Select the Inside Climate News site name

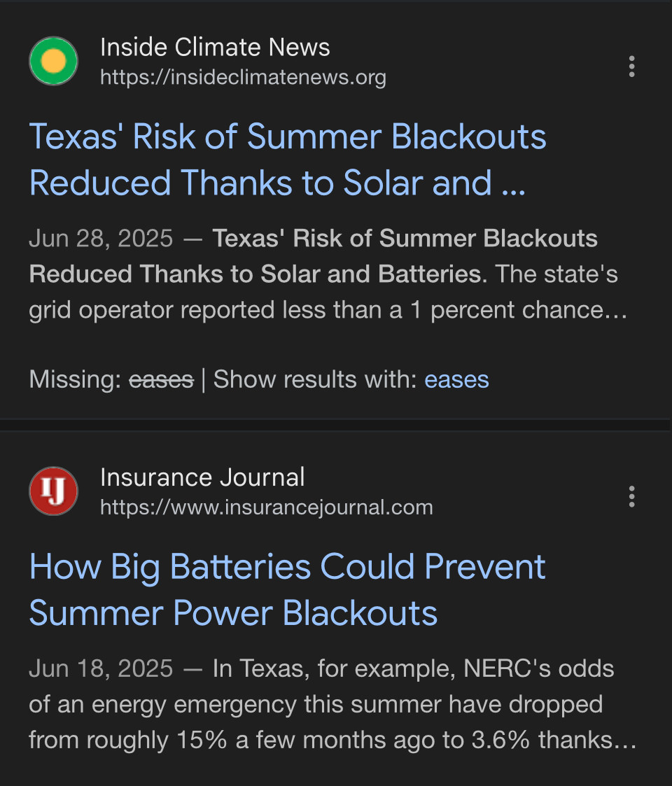215,48
